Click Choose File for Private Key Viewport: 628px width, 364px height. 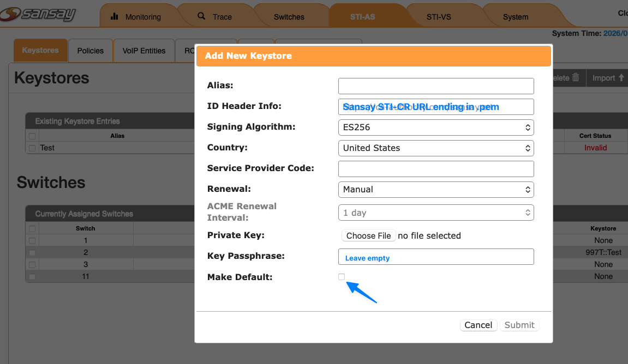pyautogui.click(x=368, y=236)
